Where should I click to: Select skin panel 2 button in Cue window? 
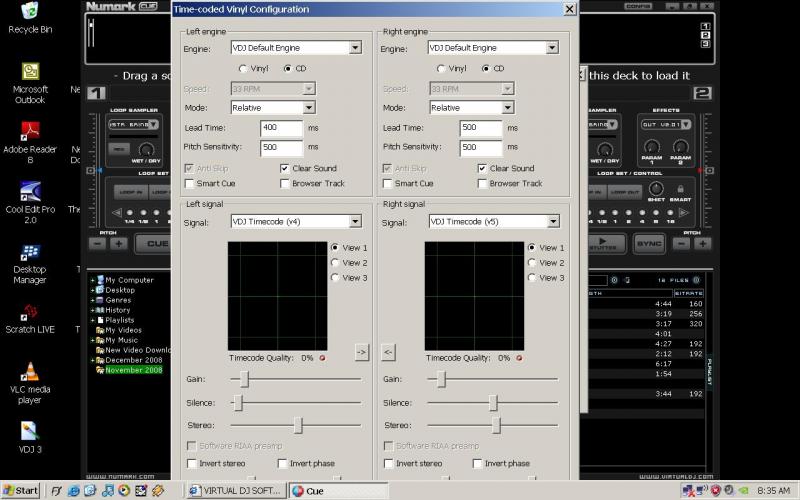coord(705,35)
